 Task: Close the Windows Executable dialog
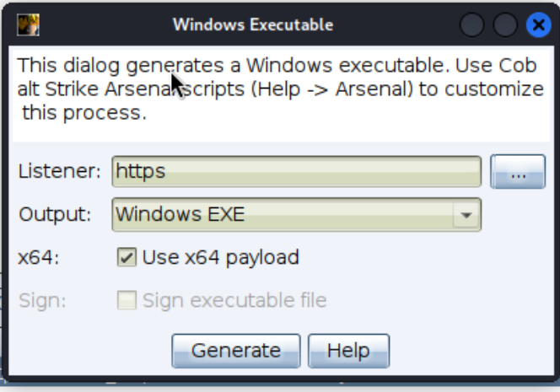537,25
